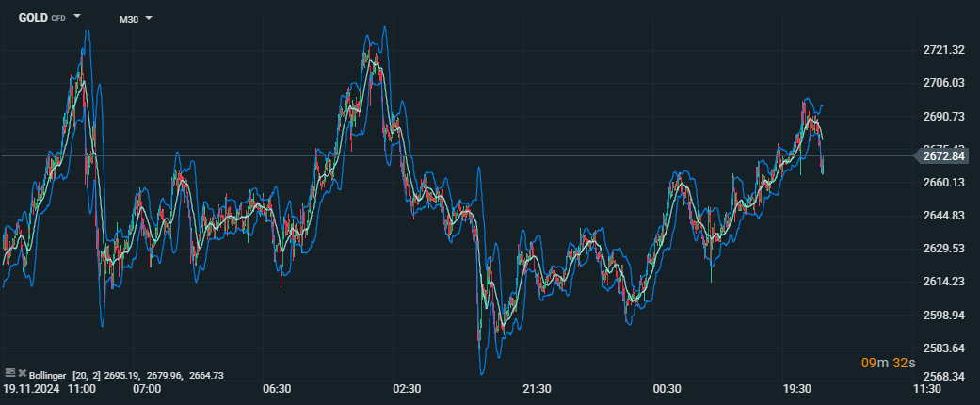Click the 2583.64 price axis label
The height and width of the screenshot is (405, 980).
[944, 348]
